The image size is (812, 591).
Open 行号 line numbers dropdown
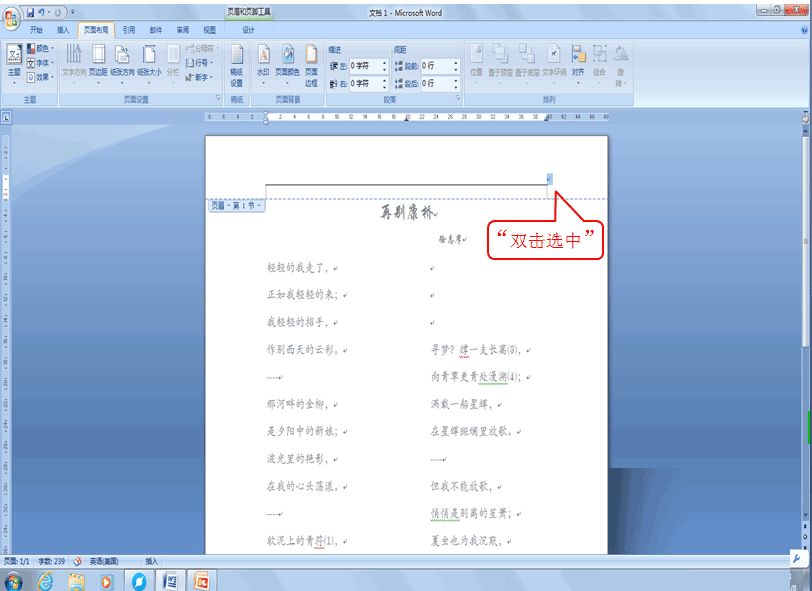(199, 63)
